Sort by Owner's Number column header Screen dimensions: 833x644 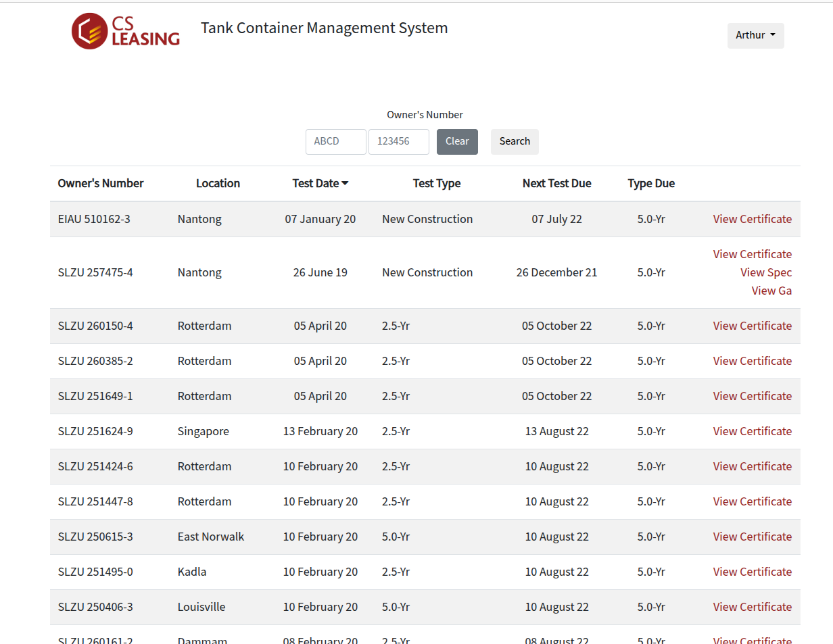click(101, 184)
